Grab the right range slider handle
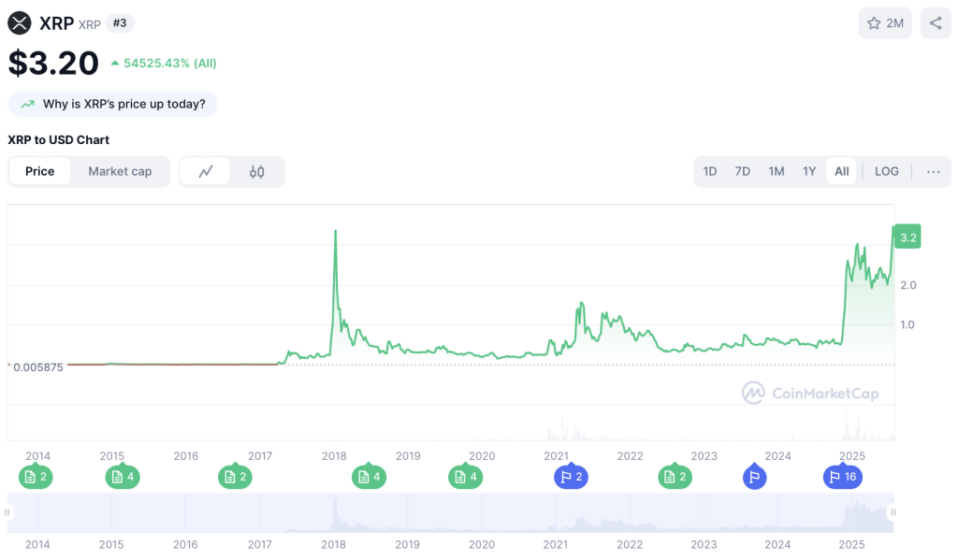 tap(893, 512)
